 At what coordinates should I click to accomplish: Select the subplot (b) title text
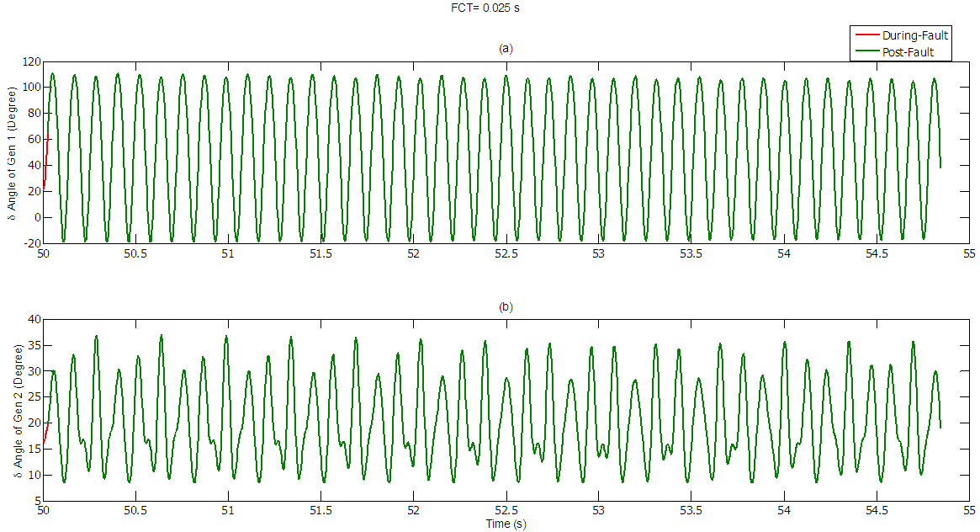(506, 307)
